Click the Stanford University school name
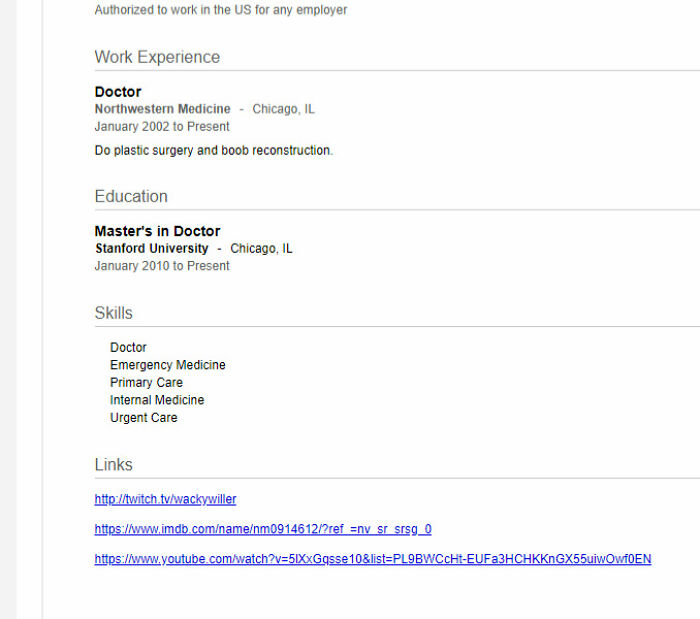This screenshot has width=700, height=619. point(152,248)
